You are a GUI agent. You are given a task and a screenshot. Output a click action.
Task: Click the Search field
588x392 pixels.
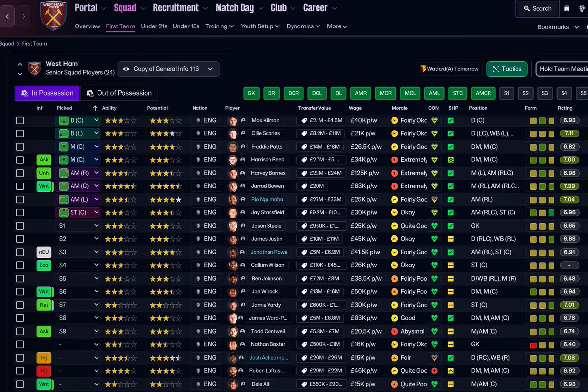click(537, 8)
